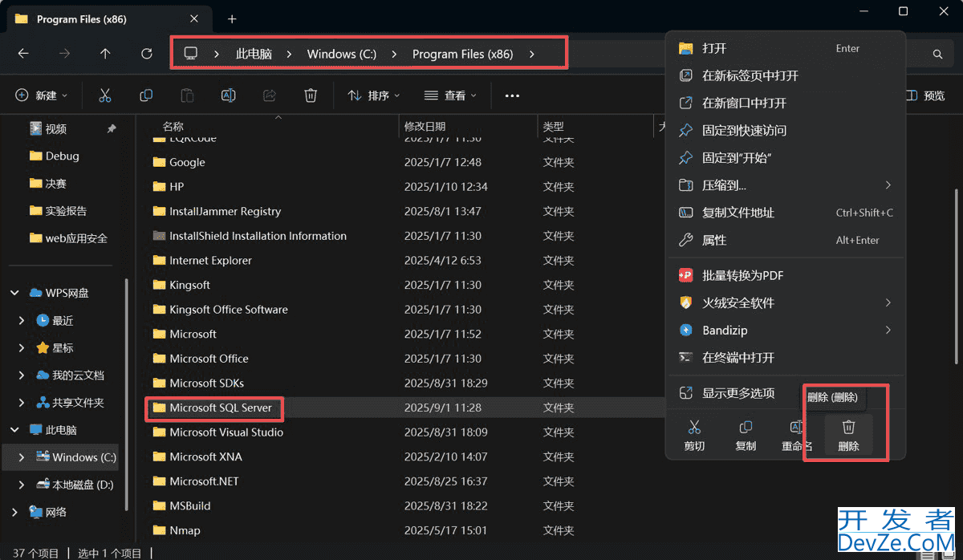
Task: Click the trash Delete icon in the toolbar
Action: click(311, 95)
